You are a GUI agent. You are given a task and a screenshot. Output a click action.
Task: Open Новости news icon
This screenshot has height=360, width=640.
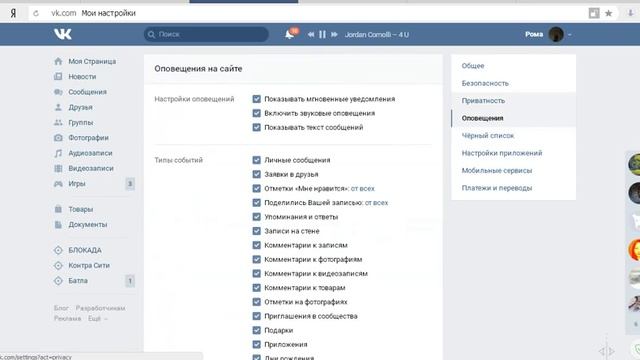58,76
